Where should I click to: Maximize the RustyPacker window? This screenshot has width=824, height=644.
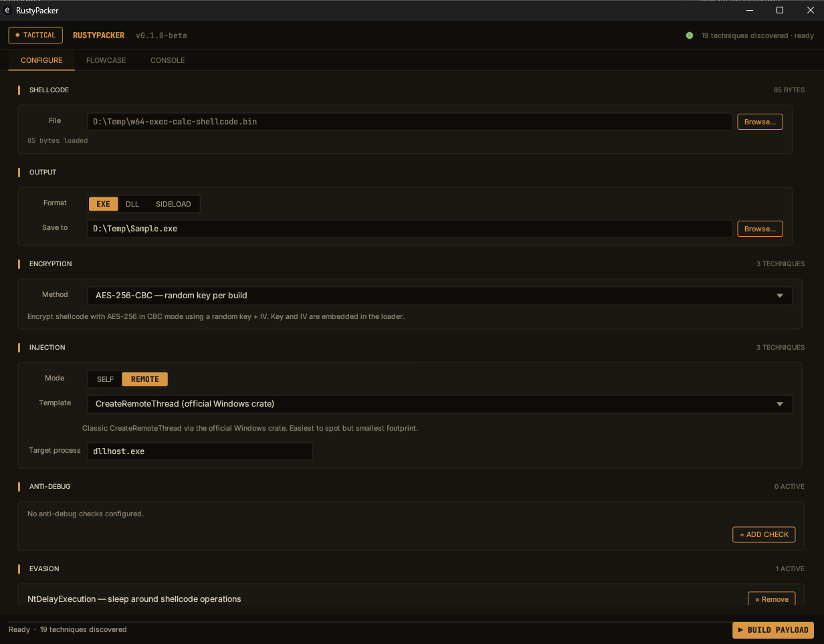pyautogui.click(x=779, y=10)
